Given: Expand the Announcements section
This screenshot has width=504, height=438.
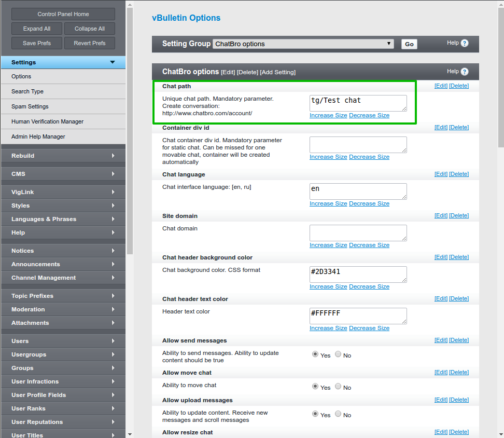Looking at the screenshot, I should point(63,264).
